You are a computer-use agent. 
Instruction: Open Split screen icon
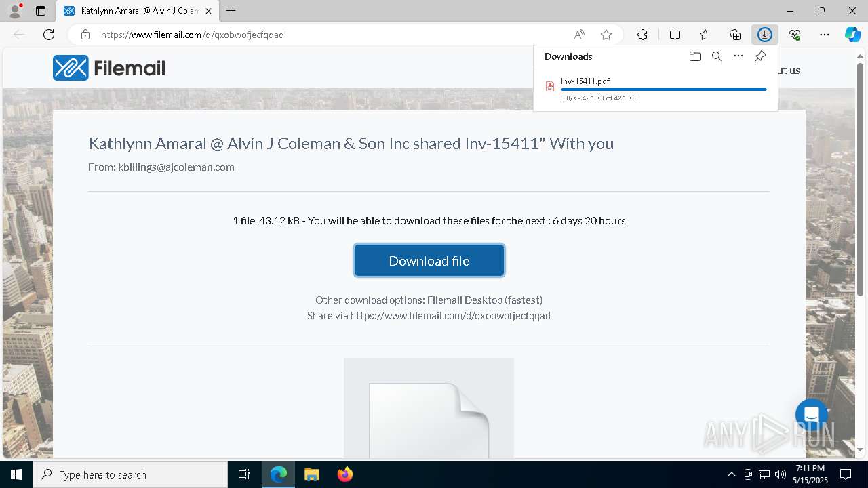[675, 35]
